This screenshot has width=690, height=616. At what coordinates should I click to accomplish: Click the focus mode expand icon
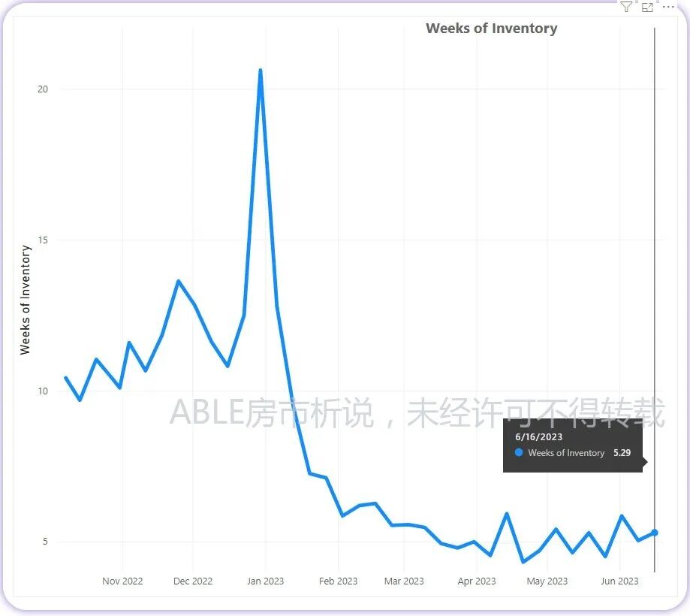647,7
